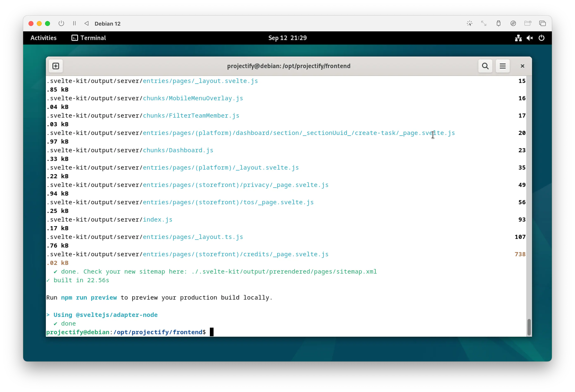Open the Activities overview

pyautogui.click(x=44, y=38)
